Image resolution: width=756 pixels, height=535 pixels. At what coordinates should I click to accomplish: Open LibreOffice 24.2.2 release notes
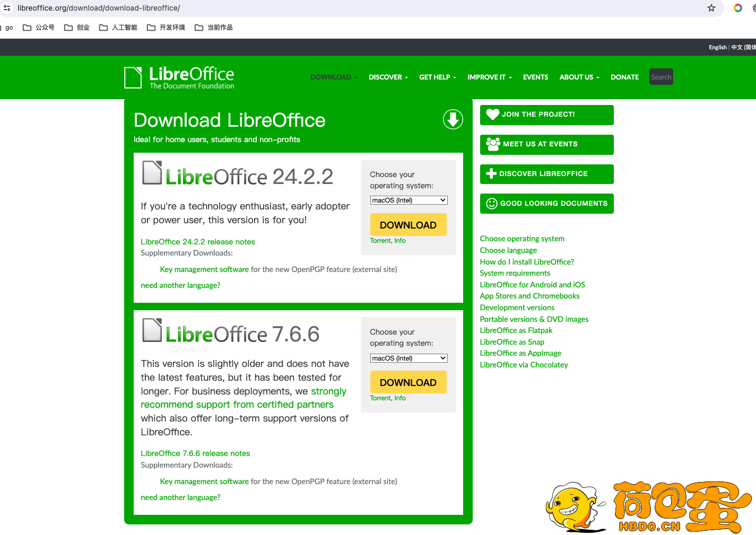click(198, 242)
